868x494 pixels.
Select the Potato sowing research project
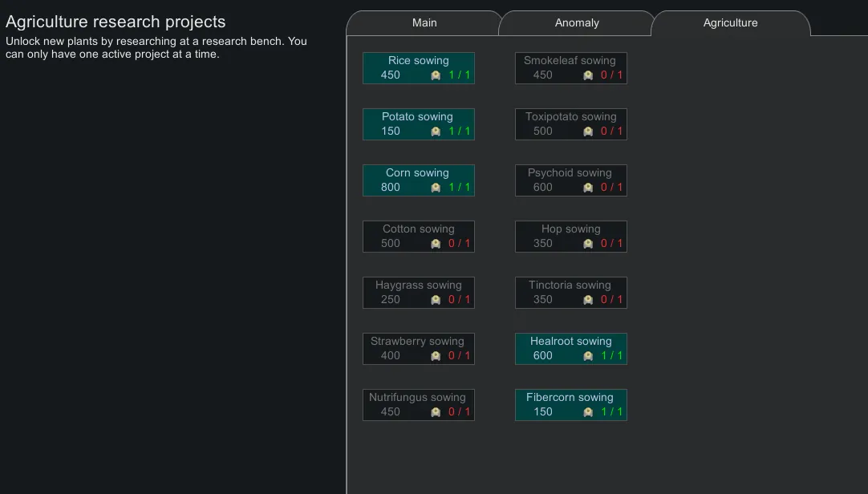(418, 123)
